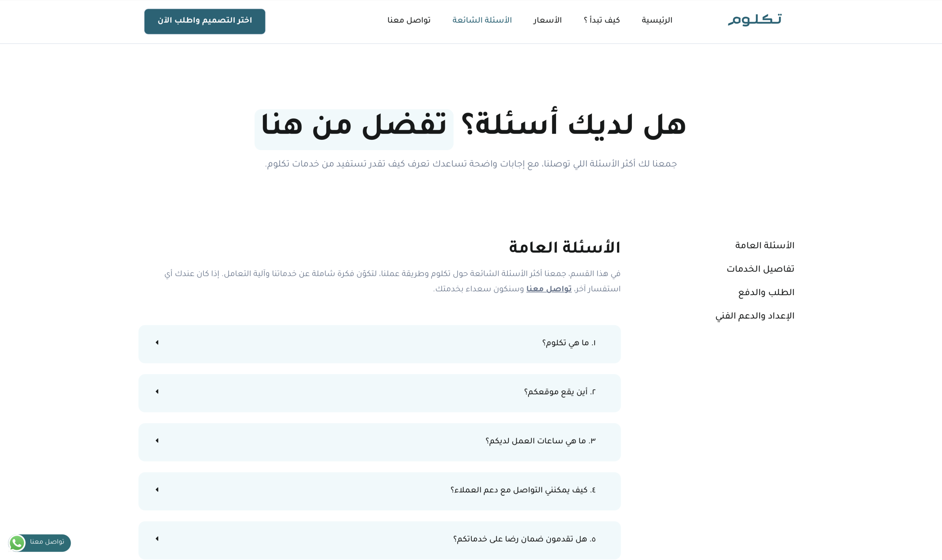
Task: Go to the الرئيسية nav item
Action: tap(657, 20)
